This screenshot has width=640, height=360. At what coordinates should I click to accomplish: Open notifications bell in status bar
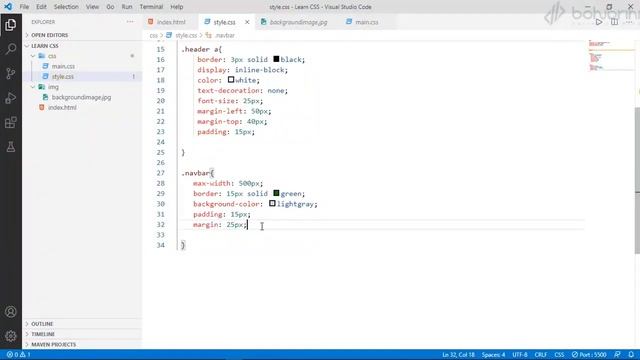pos(631,354)
